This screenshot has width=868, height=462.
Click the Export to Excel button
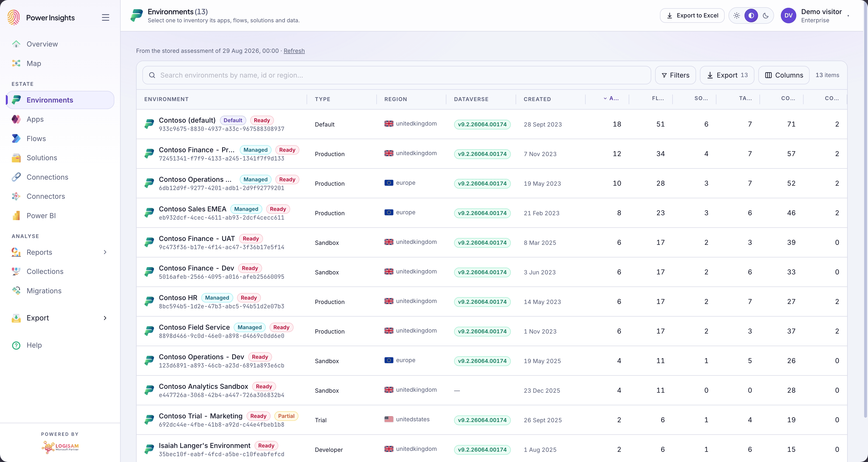coord(692,16)
